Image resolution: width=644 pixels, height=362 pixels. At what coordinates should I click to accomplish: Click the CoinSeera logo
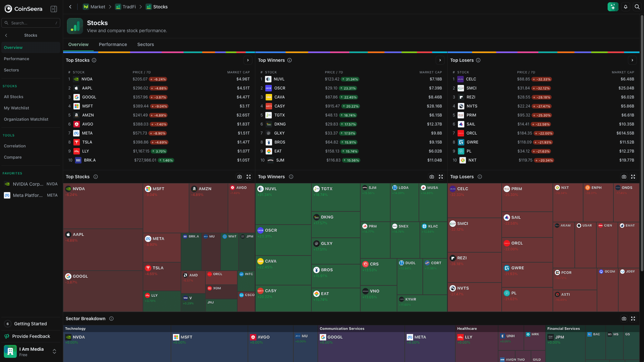coord(23,9)
